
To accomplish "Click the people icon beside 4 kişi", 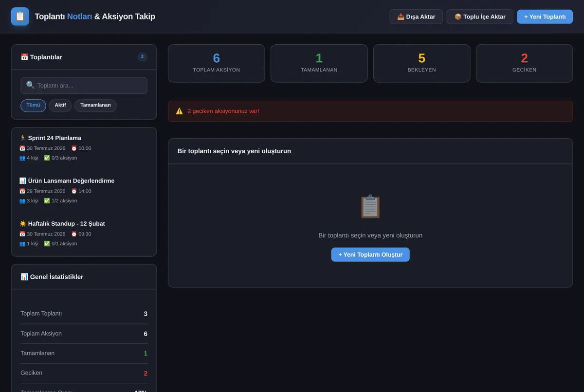I will [22, 158].
